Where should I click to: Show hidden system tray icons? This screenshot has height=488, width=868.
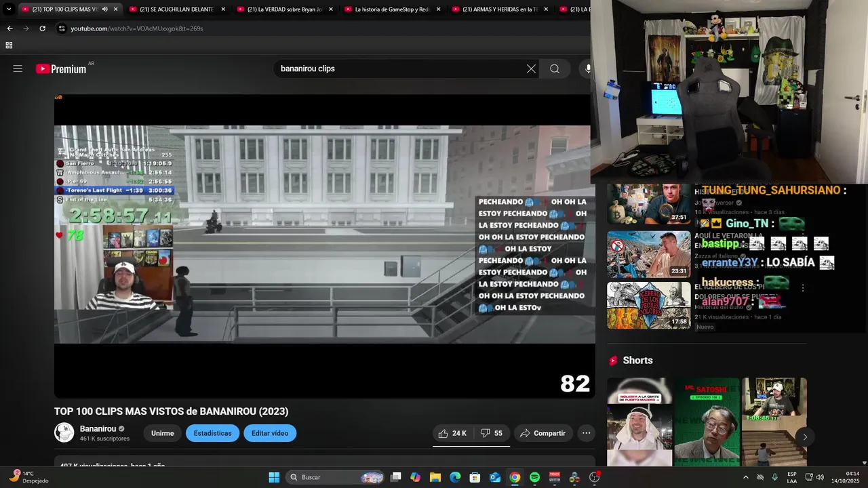click(x=746, y=477)
